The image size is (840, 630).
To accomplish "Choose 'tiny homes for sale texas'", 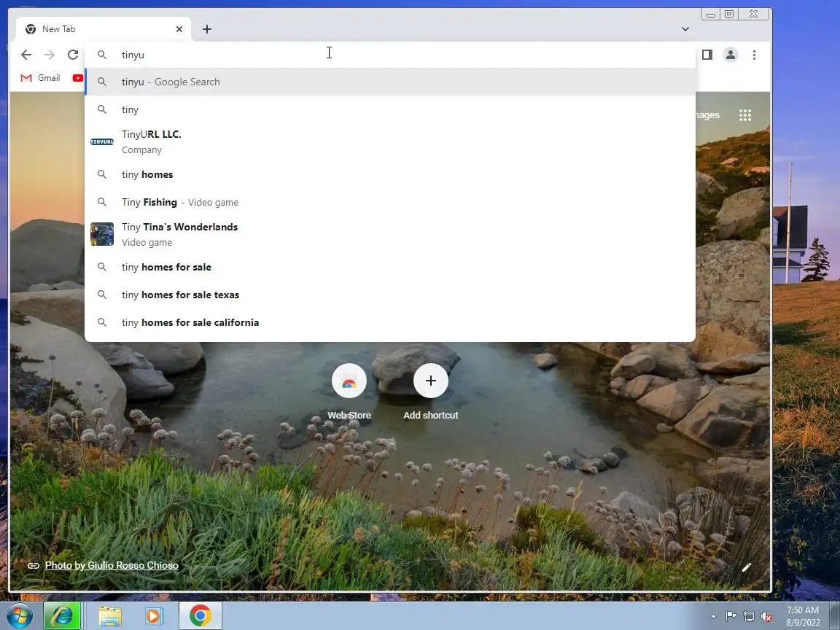I will (390, 295).
